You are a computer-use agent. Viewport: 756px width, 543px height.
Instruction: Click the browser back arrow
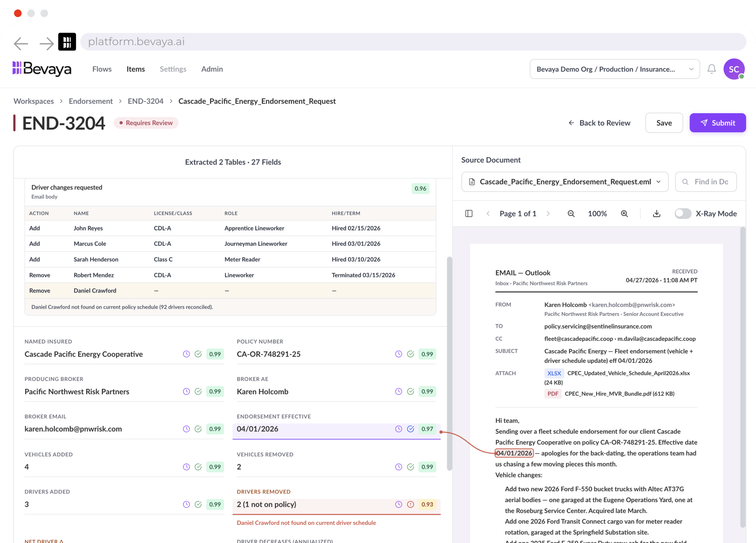pos(21,43)
